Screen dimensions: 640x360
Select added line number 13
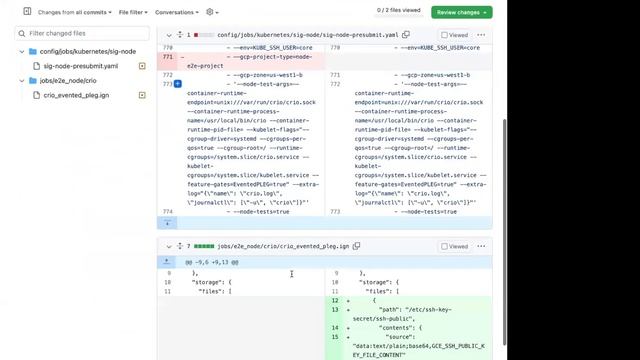click(335, 310)
